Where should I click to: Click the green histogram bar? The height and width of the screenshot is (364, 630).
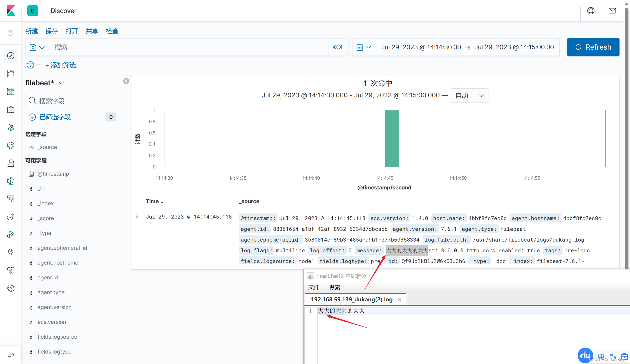pyautogui.click(x=392, y=139)
